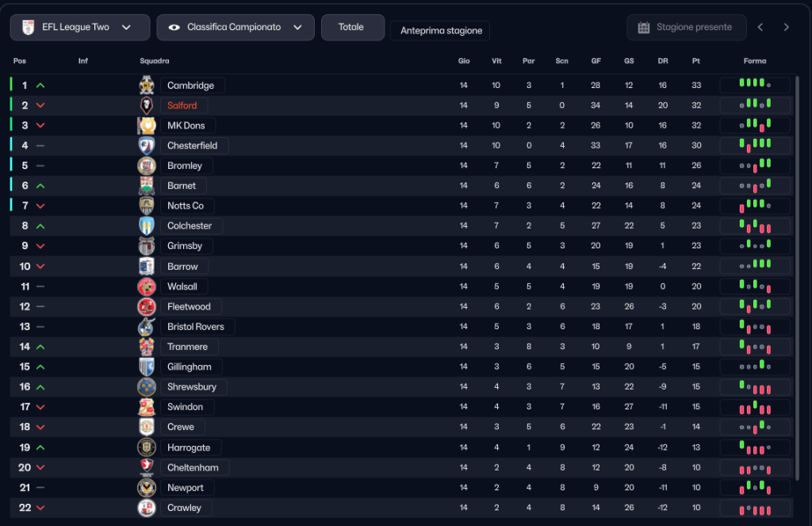Image resolution: width=812 pixels, height=526 pixels.
Task: Click the Stagione presente button
Action: click(x=686, y=27)
